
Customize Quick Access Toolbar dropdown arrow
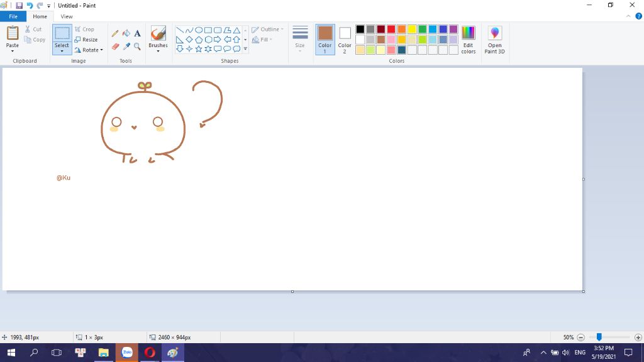click(x=49, y=6)
